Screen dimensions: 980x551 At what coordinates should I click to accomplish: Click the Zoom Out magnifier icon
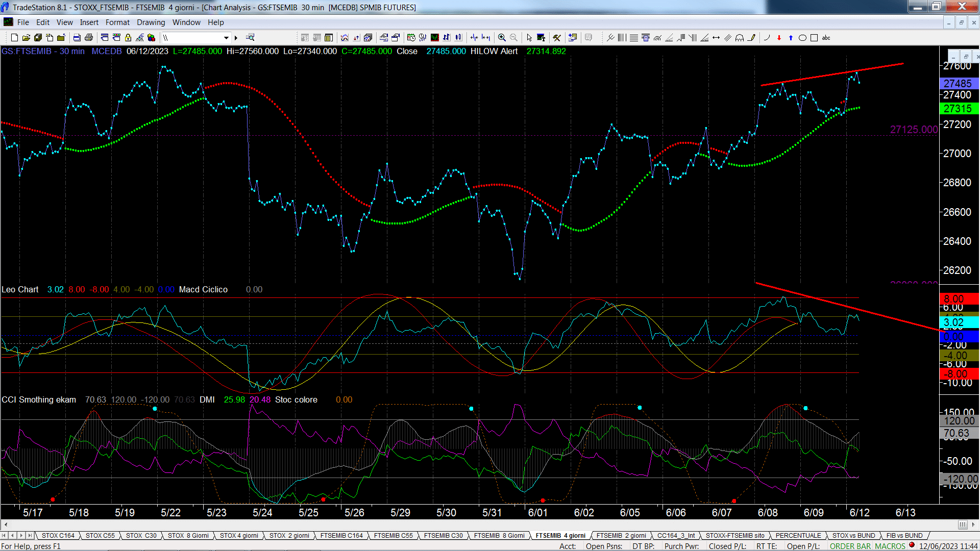513,38
